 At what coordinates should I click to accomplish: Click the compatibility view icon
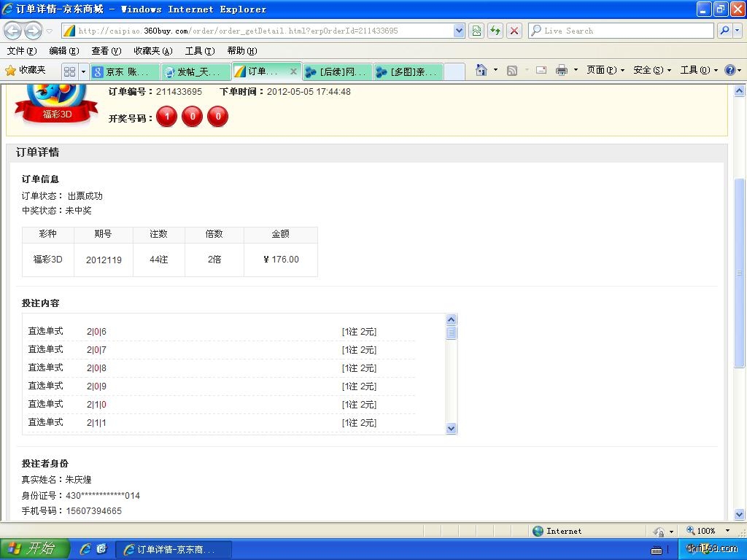click(476, 31)
